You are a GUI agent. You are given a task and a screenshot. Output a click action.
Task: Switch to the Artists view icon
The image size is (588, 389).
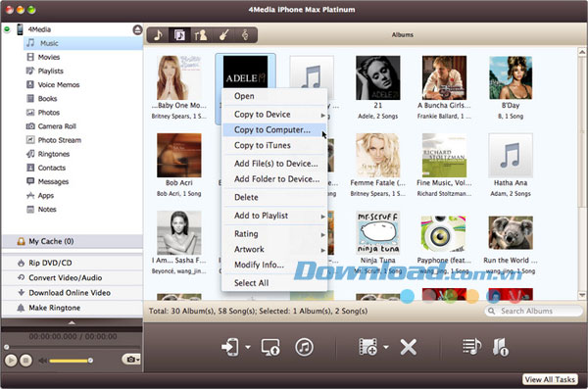coord(201,35)
